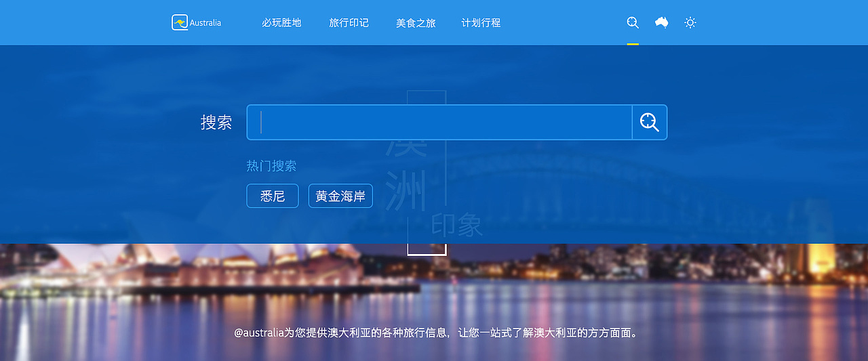Click the 热门搜索 label
868x361 pixels.
(271, 166)
